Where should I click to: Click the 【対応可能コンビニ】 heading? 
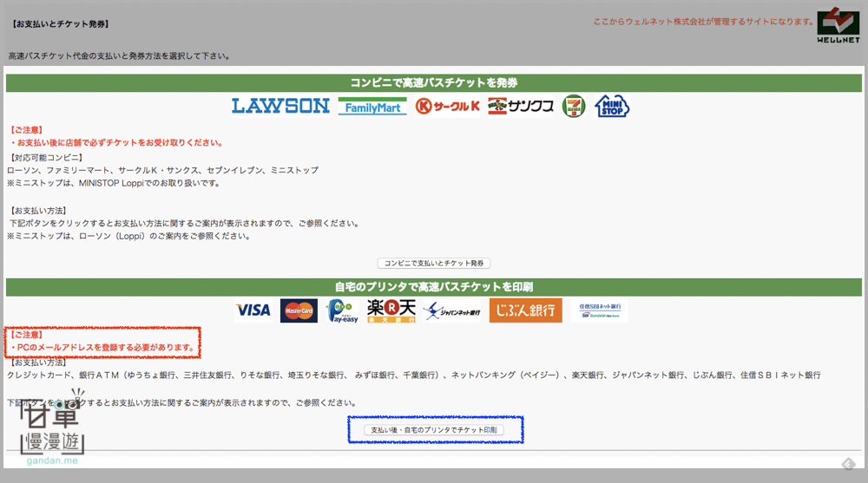[46, 158]
